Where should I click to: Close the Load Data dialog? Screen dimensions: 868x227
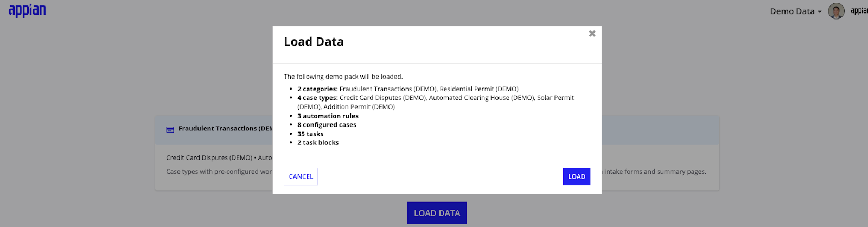(x=592, y=34)
